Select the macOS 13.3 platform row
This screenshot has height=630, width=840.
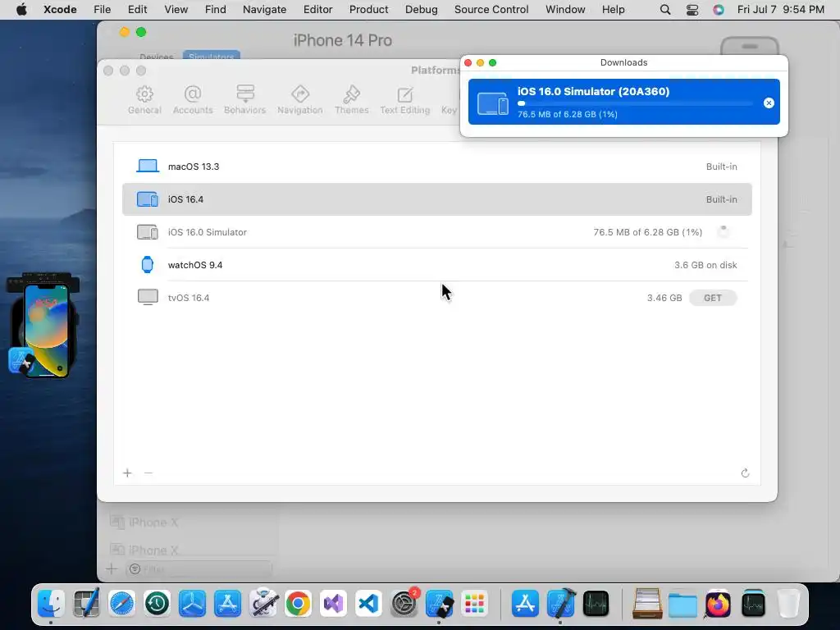click(x=436, y=167)
